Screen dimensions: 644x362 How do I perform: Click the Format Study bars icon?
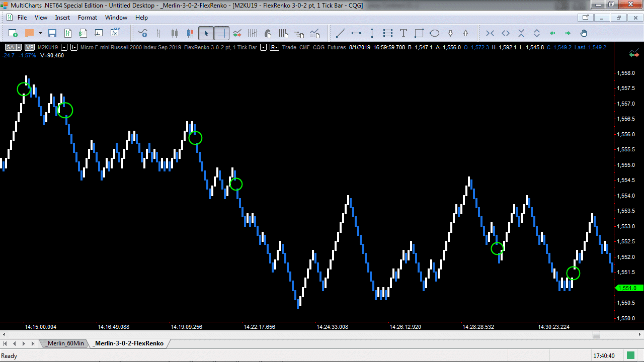284,33
